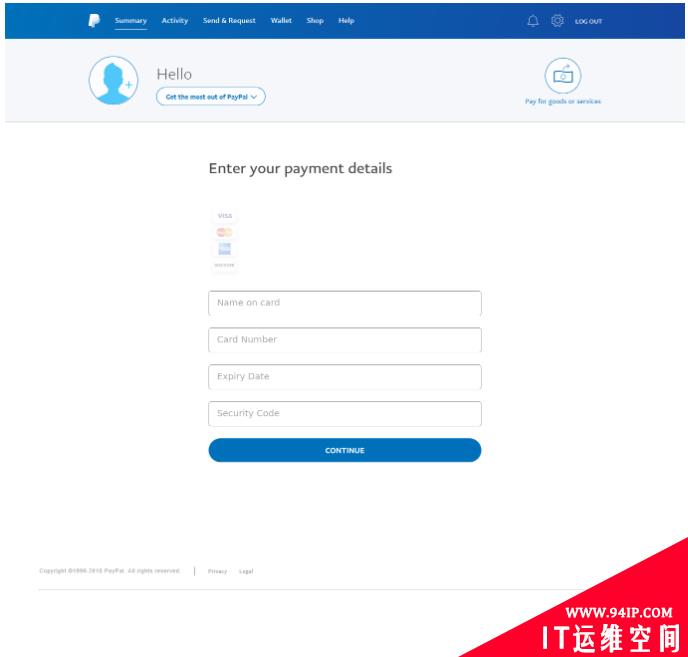Open settings gear icon
688x657 pixels.
coord(557,21)
